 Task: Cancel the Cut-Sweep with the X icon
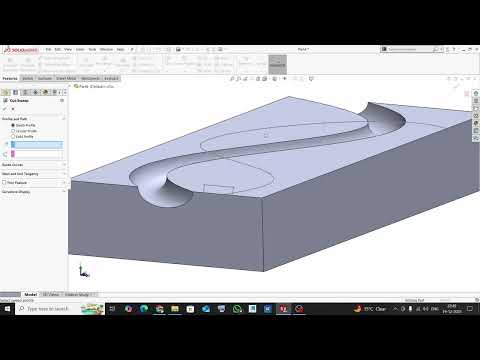point(13,109)
